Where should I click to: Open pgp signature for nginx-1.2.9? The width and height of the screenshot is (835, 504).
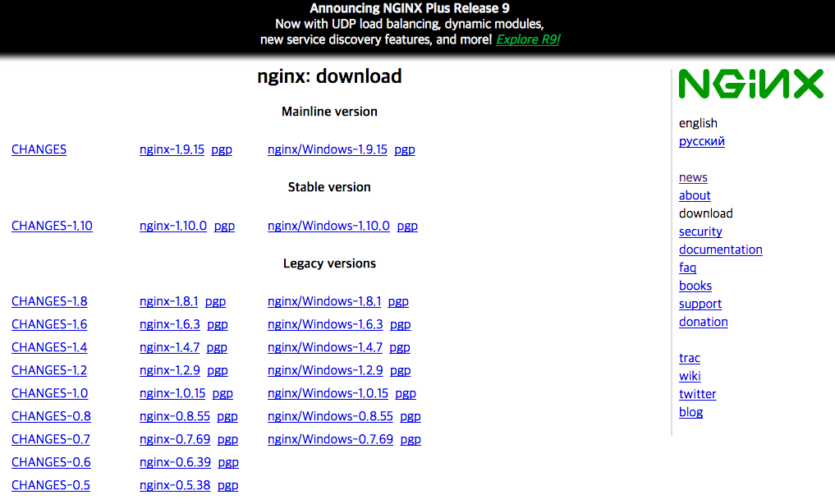point(218,370)
